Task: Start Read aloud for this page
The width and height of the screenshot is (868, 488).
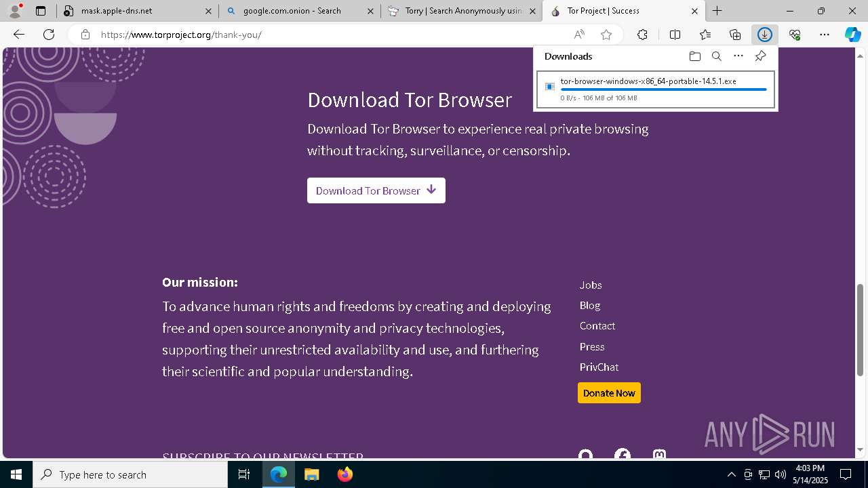Action: (x=579, y=35)
